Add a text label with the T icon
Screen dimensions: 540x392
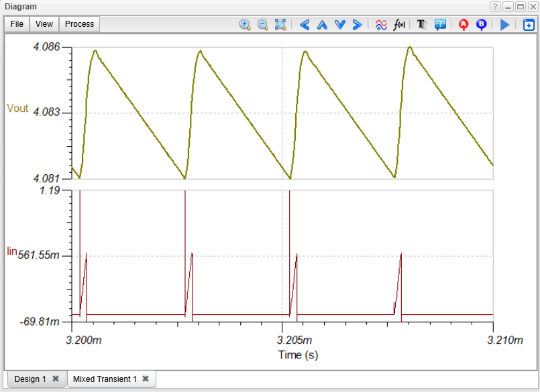[x=422, y=24]
